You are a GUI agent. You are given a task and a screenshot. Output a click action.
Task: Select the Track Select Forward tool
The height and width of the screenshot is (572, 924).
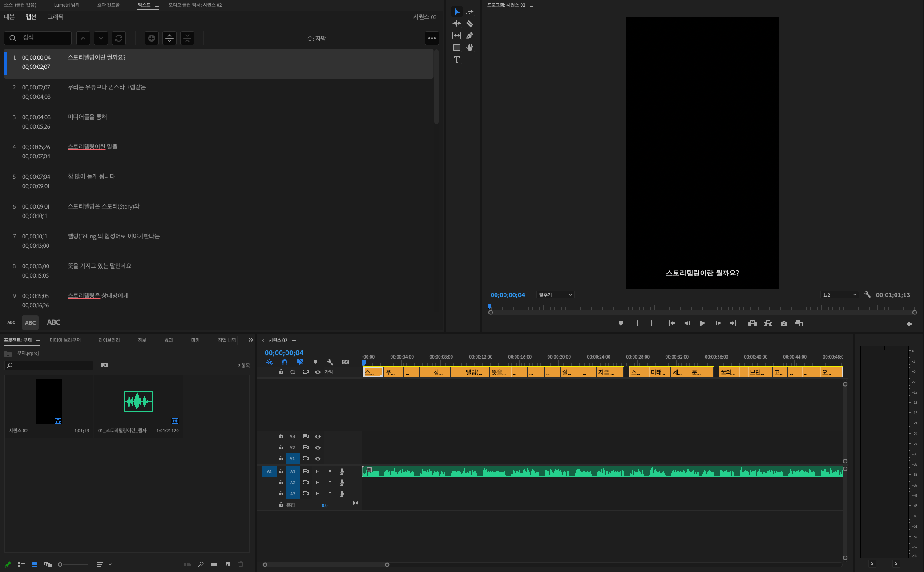click(x=470, y=12)
